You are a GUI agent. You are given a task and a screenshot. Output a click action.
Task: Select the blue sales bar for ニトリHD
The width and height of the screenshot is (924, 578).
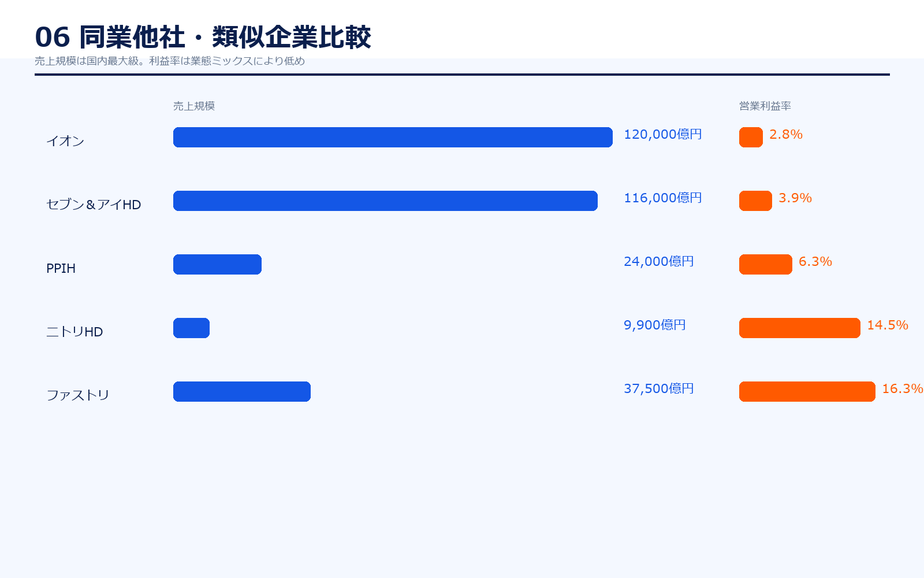tap(191, 328)
